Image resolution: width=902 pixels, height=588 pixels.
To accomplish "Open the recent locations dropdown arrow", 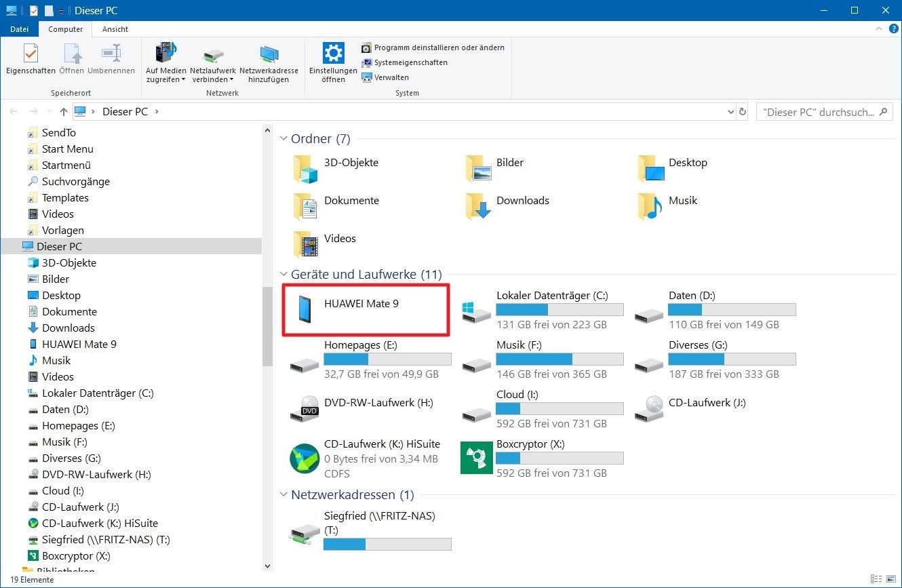I will tap(50, 112).
